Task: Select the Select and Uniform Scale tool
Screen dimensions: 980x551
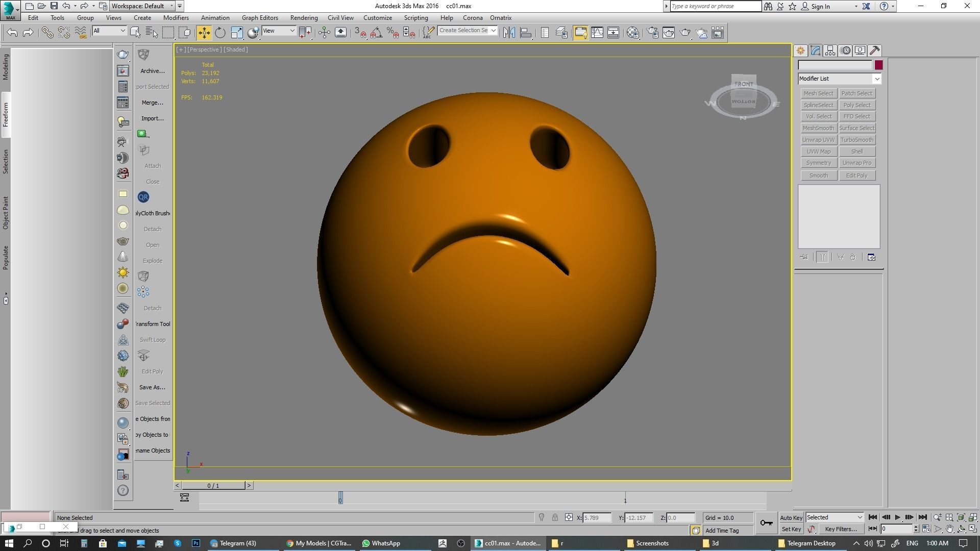Action: (x=237, y=33)
